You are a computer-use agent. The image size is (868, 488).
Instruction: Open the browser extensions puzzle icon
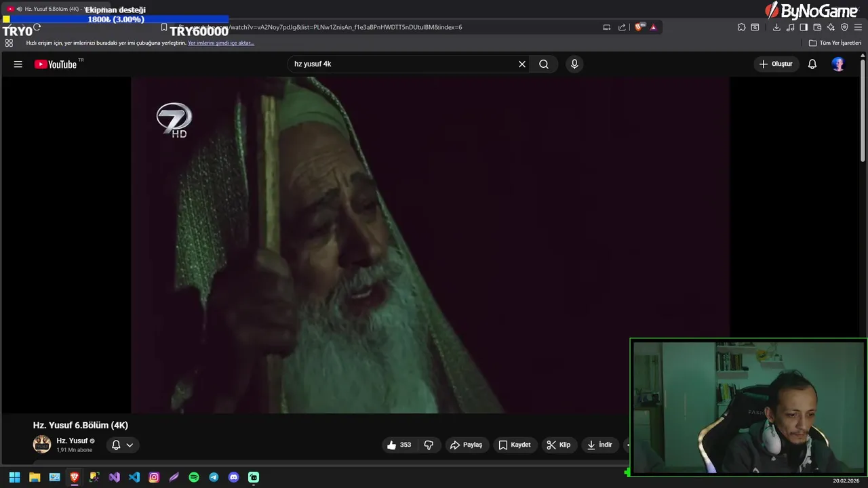[741, 27]
